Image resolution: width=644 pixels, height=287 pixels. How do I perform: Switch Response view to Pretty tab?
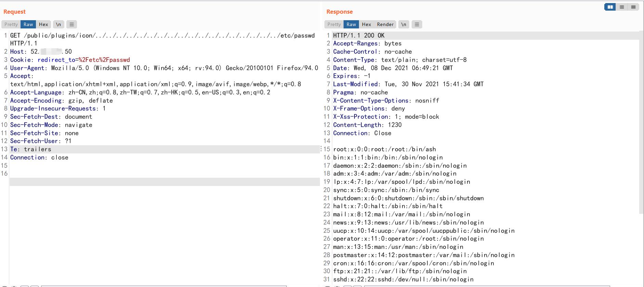(x=334, y=24)
